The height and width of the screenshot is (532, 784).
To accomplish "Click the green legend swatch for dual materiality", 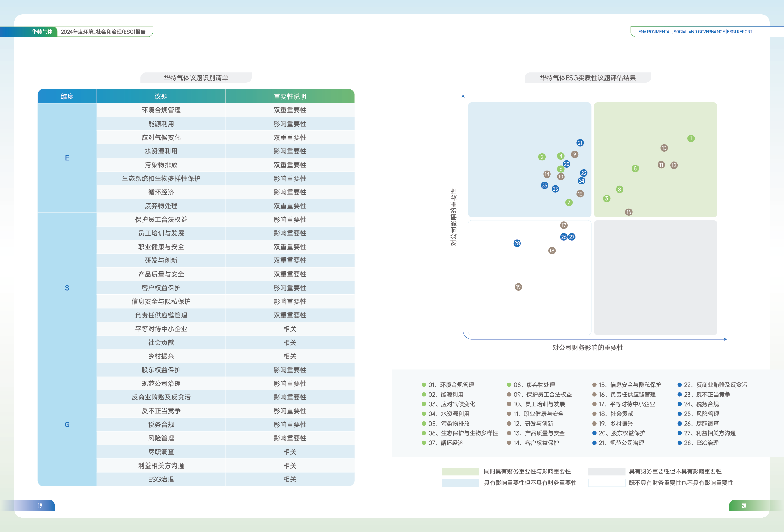I will coord(460,471).
